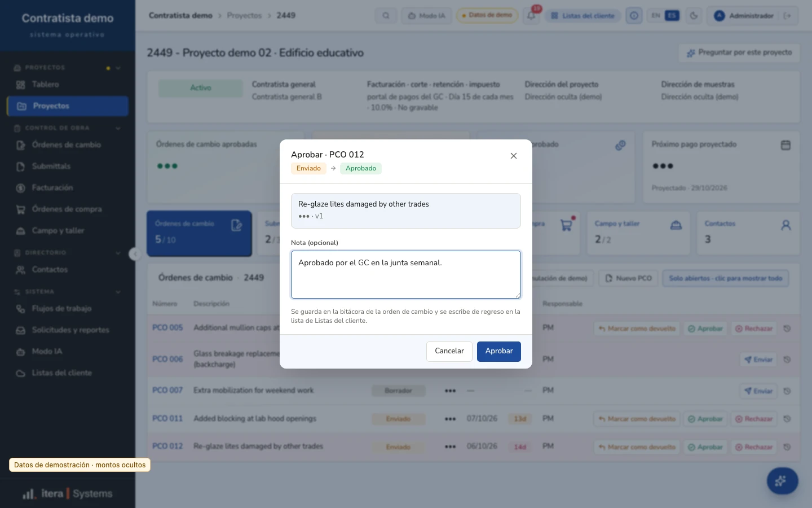The height and width of the screenshot is (508, 812).
Task: Collapse the SISTEMA sidebar section
Action: (118, 292)
